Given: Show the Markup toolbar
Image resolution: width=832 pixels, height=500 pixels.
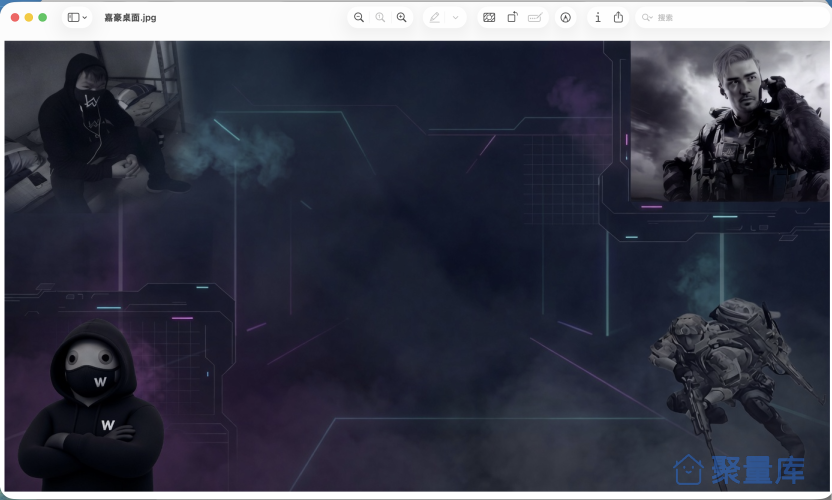Looking at the screenshot, I should (x=566, y=18).
